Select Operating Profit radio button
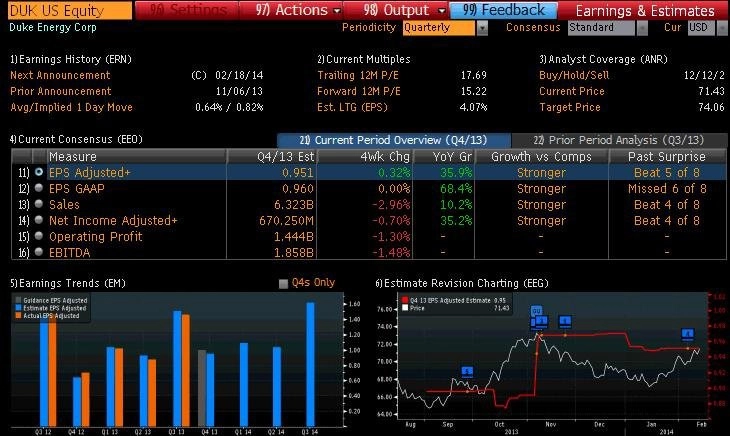 click(39, 236)
